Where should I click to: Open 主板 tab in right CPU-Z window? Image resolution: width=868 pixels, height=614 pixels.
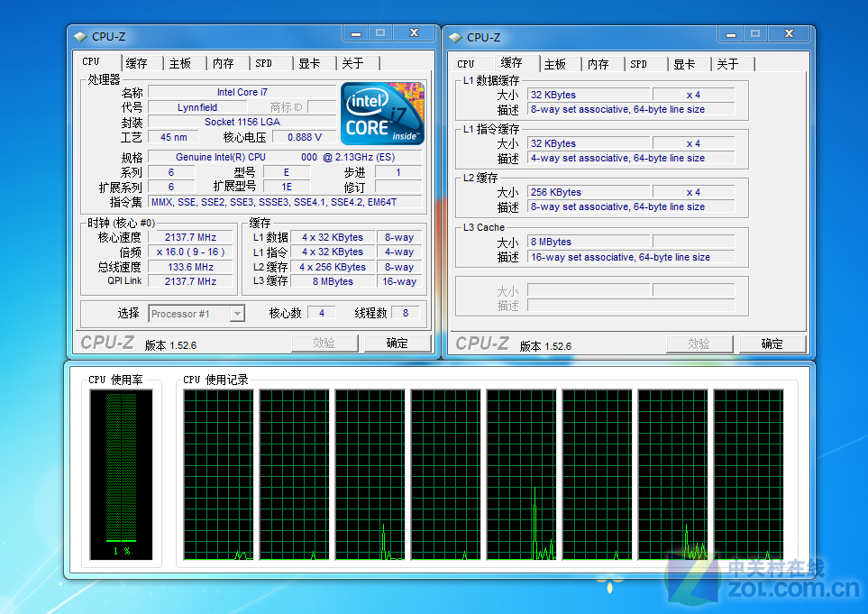(554, 64)
